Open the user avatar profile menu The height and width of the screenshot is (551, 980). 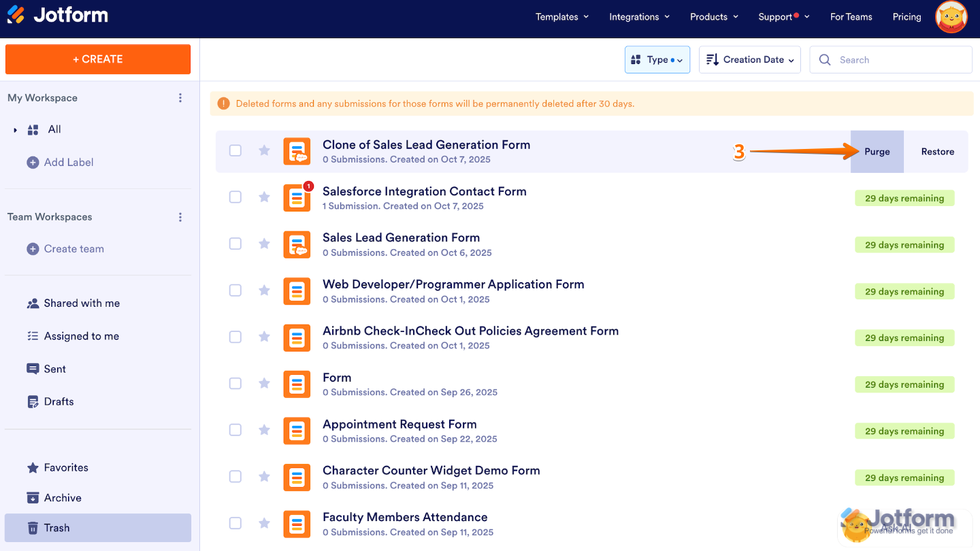951,17
